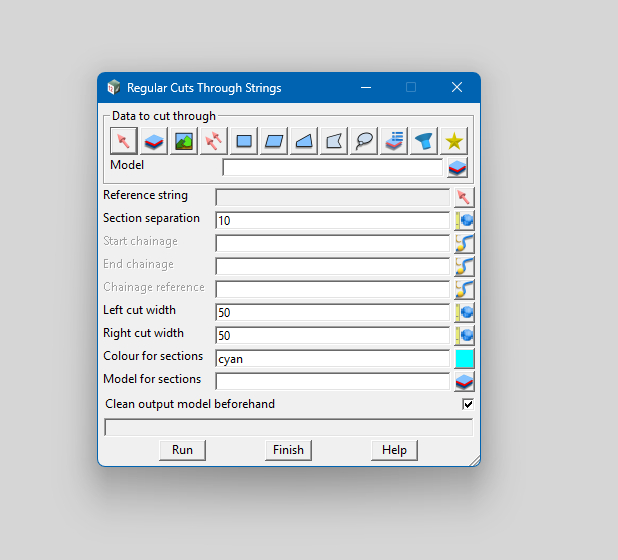
Task: Open Left cut width measure chooser
Action: pos(464,312)
